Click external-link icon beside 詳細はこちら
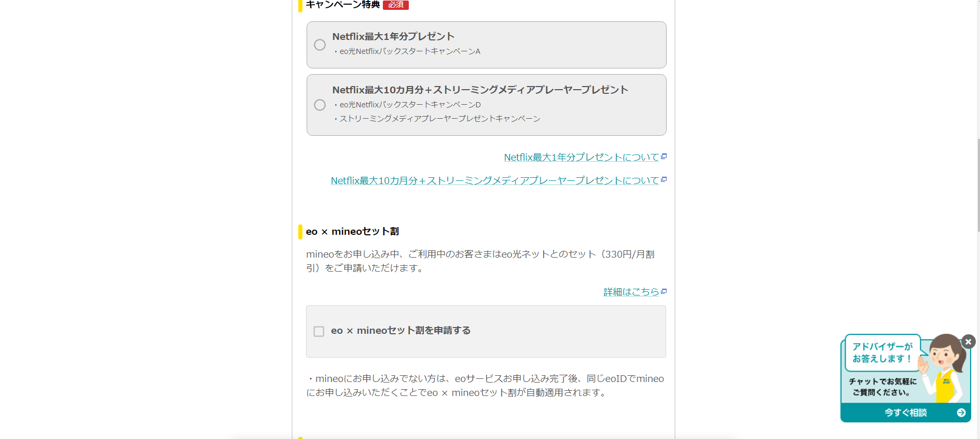The image size is (980, 439). click(664, 291)
